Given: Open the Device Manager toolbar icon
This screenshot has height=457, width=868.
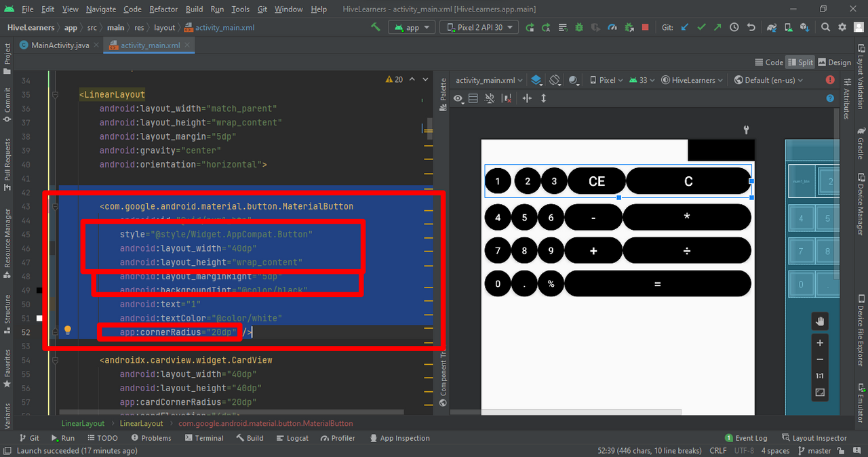Looking at the screenshot, I should [788, 28].
